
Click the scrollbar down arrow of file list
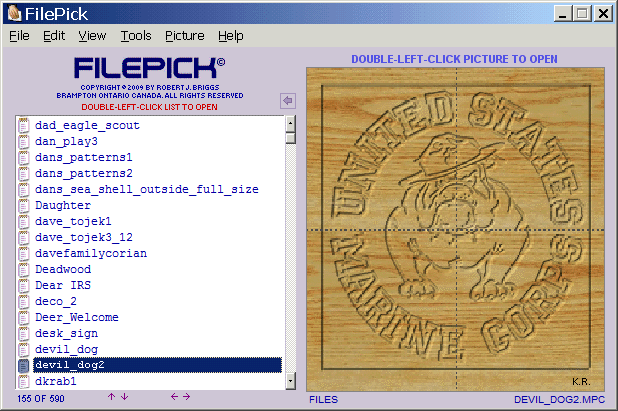click(x=290, y=381)
